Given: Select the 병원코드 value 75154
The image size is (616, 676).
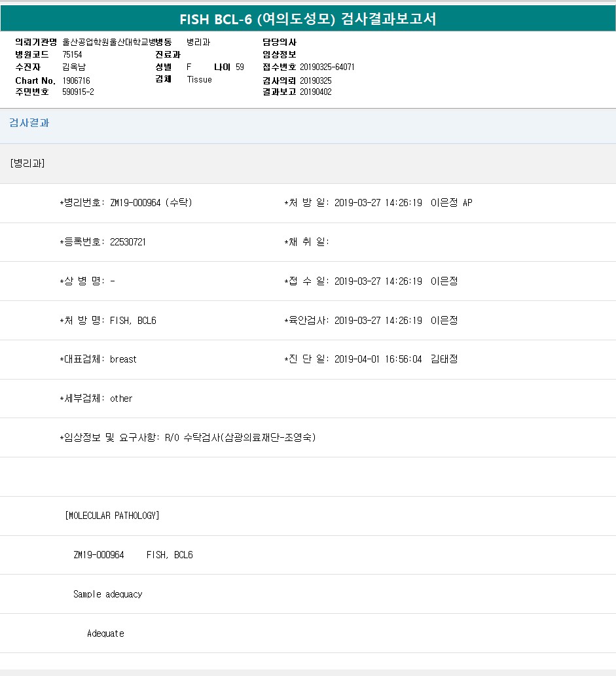Looking at the screenshot, I should [72, 54].
